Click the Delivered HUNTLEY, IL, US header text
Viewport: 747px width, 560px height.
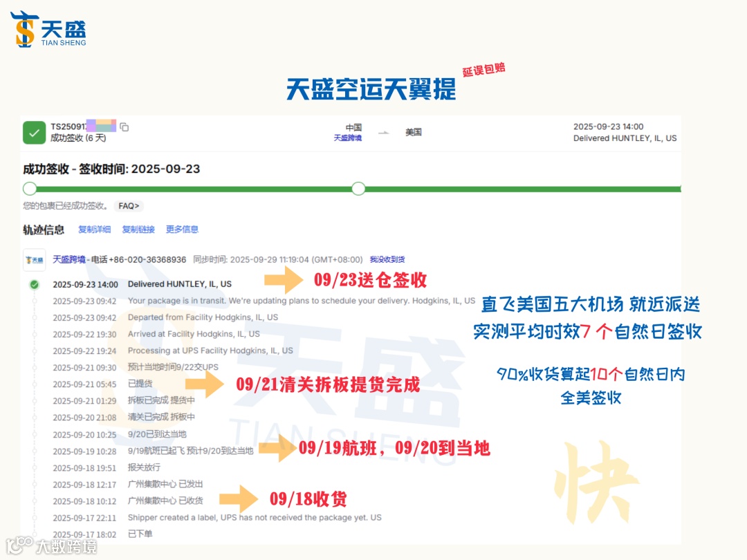(625, 138)
